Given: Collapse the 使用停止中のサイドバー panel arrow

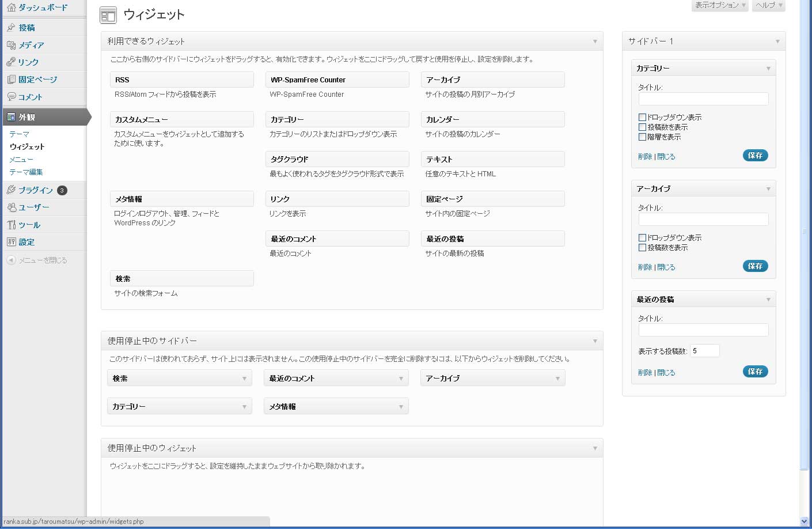Looking at the screenshot, I should 595,341.
